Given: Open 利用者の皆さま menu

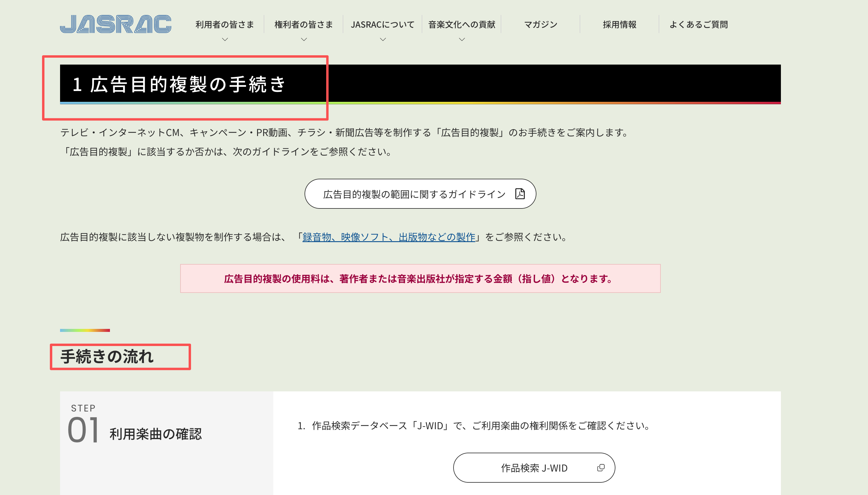Looking at the screenshot, I should coord(225,24).
